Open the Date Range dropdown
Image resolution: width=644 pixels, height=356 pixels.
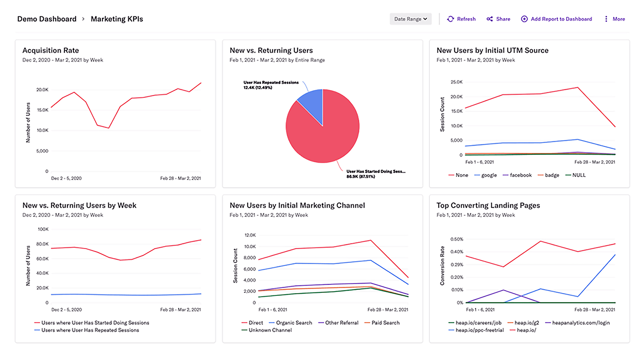coord(410,19)
